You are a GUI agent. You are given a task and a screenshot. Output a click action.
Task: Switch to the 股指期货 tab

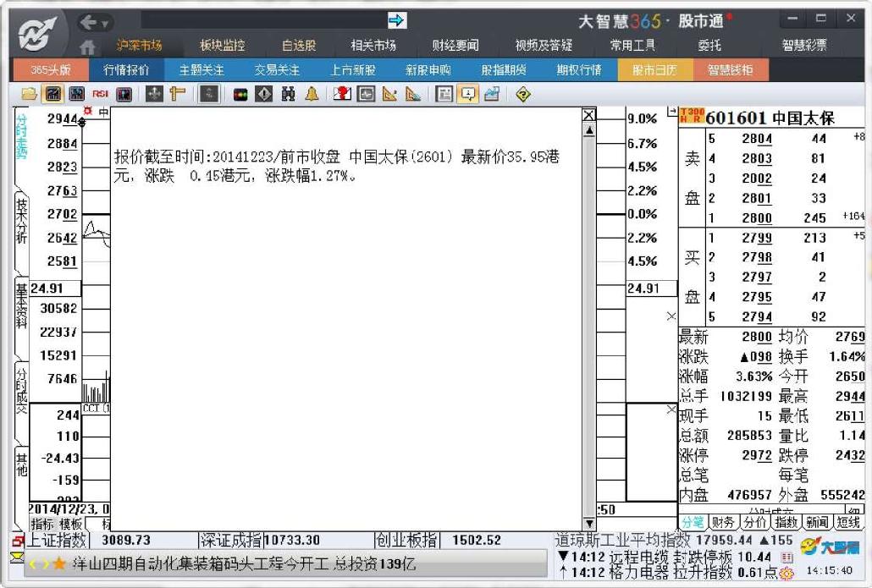tap(504, 70)
